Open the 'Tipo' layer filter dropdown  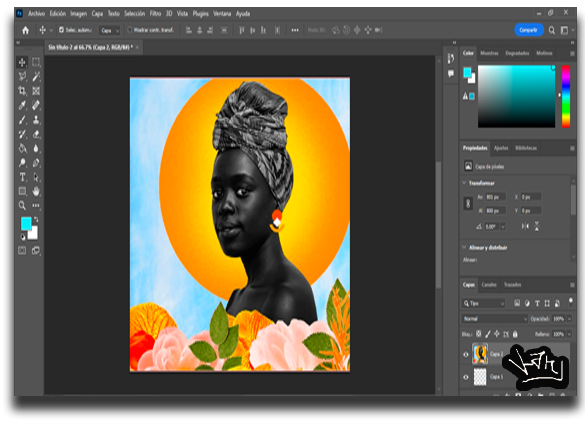pyautogui.click(x=484, y=303)
